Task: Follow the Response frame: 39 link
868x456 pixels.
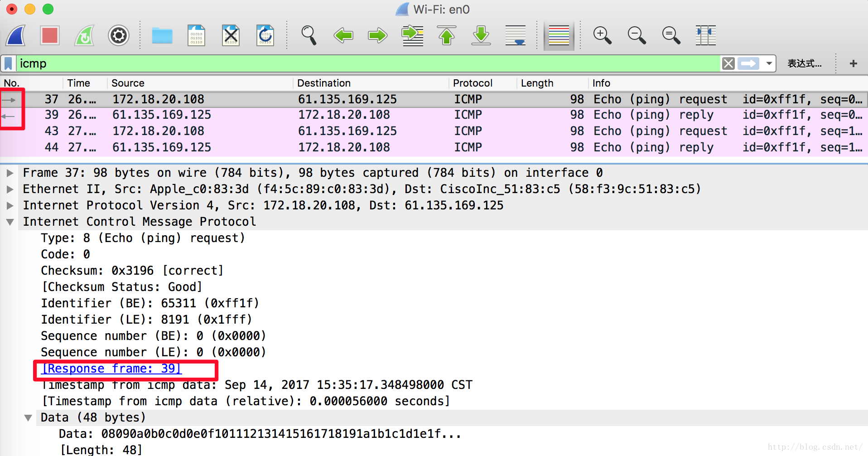Action: (x=111, y=369)
